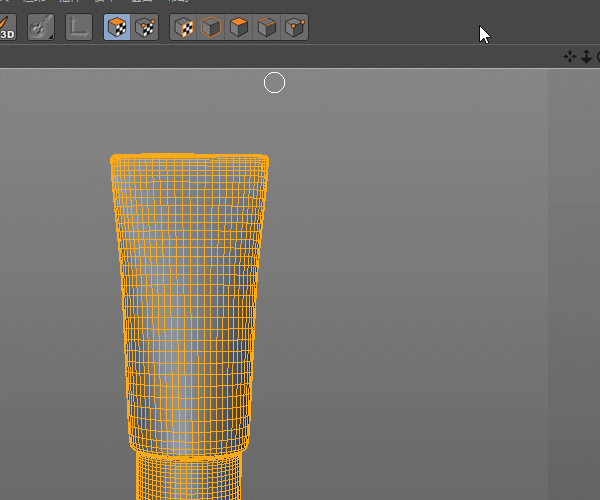Click empty gray viewport right of tube
Screen dimensions: 600x500
coord(420,300)
